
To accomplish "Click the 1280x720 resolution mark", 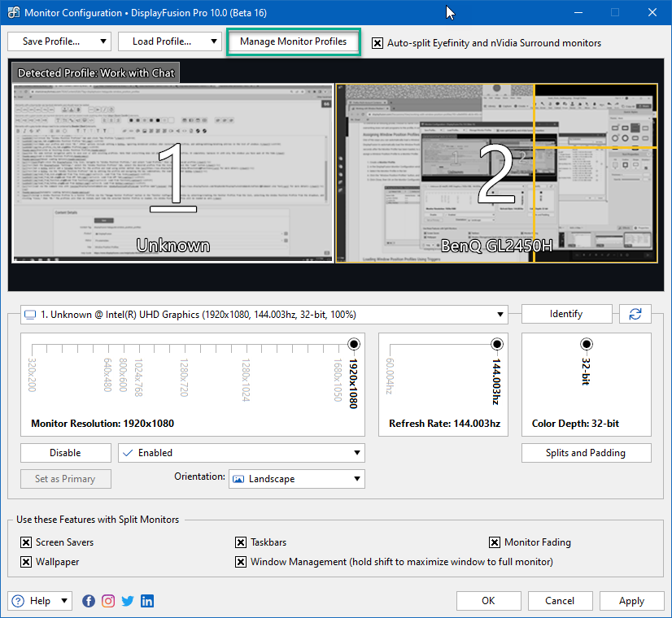I will click(x=185, y=377).
